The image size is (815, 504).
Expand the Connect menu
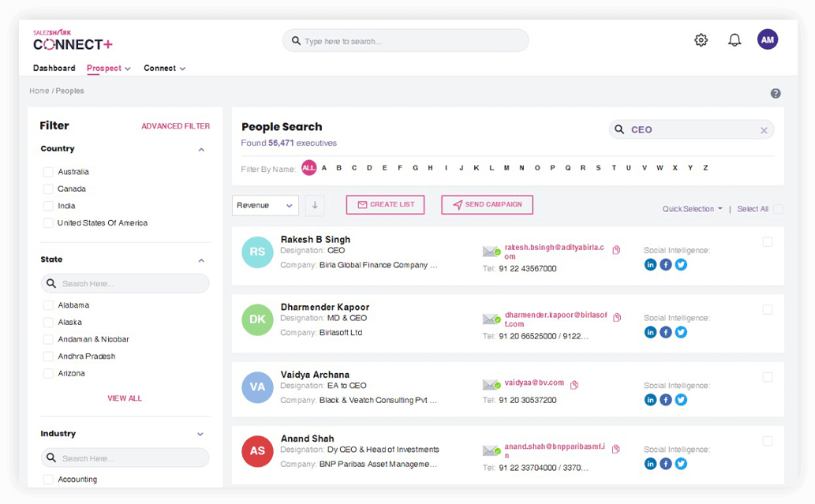point(165,68)
